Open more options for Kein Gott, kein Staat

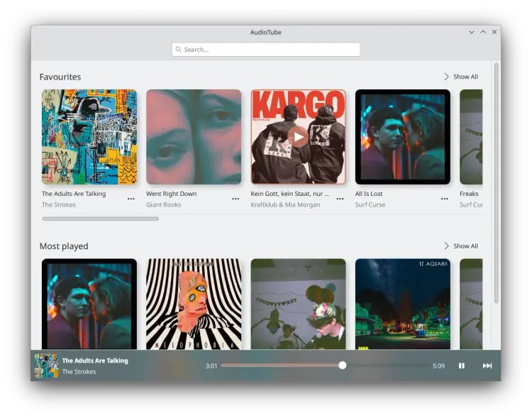pos(340,199)
